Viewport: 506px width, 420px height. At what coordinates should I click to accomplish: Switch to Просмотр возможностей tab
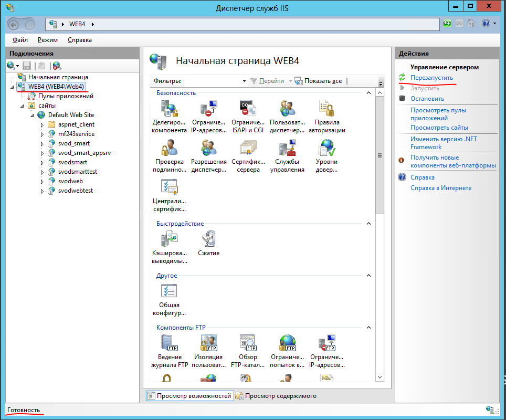pyautogui.click(x=189, y=396)
